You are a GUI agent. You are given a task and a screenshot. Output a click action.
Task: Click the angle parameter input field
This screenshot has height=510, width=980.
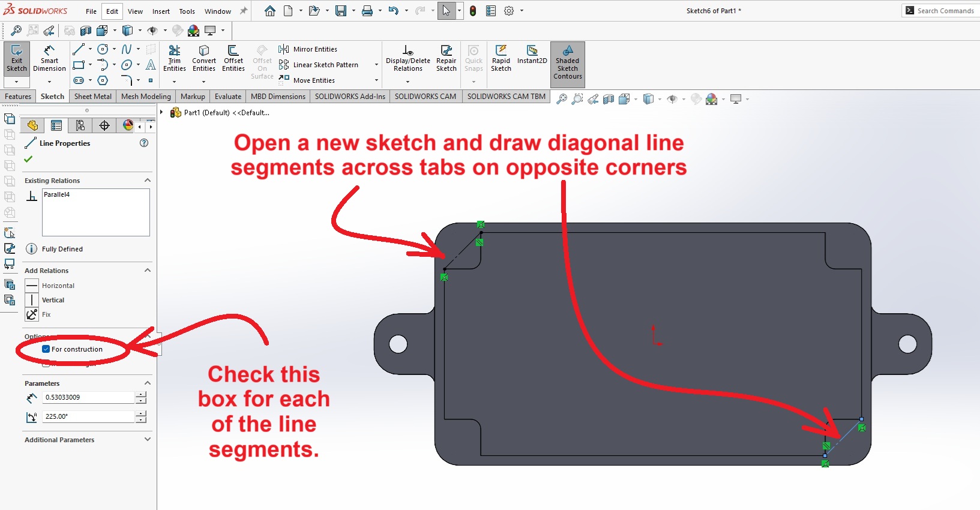click(88, 416)
